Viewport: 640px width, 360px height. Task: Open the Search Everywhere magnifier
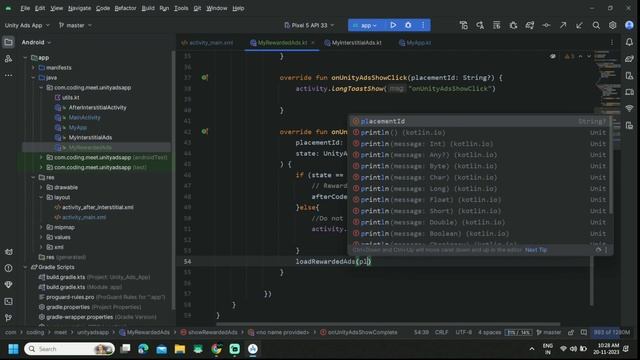click(596, 25)
